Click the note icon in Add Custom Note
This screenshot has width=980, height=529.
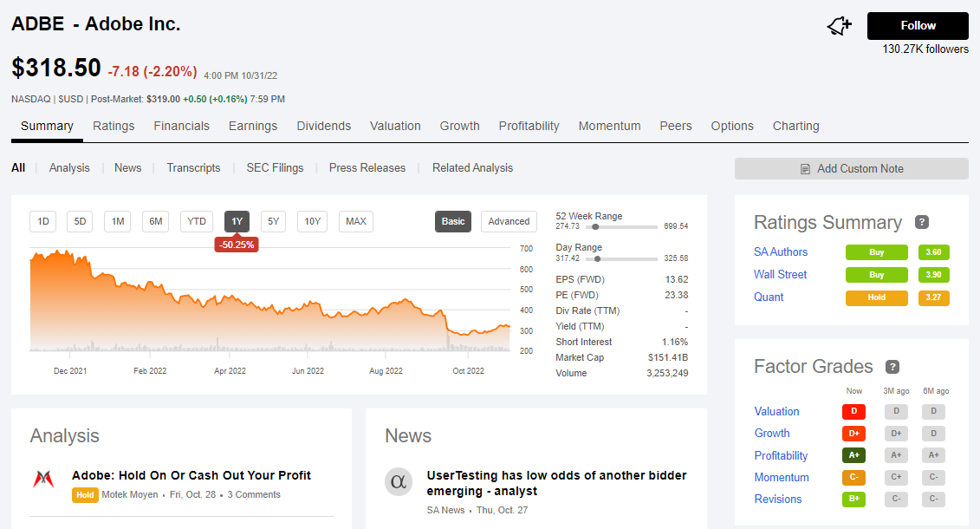[805, 169]
